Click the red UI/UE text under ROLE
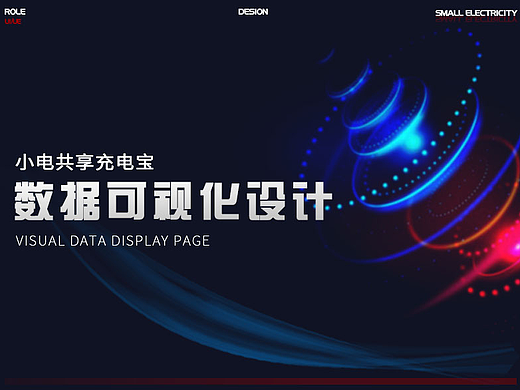 click(x=13, y=22)
